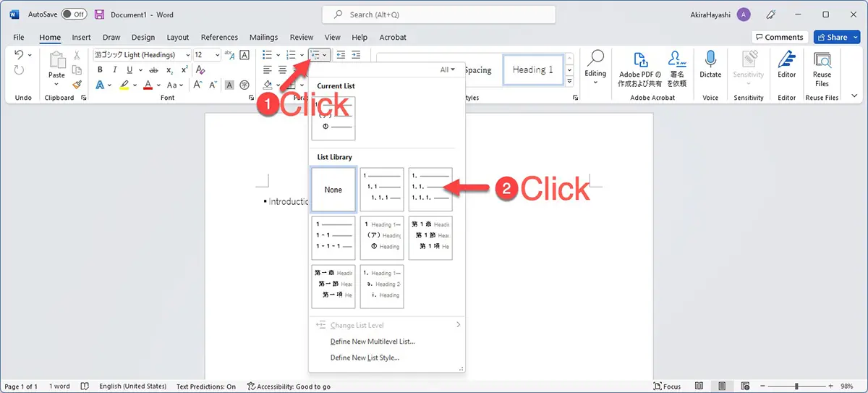Open the Undo history dropdown arrow

30,55
